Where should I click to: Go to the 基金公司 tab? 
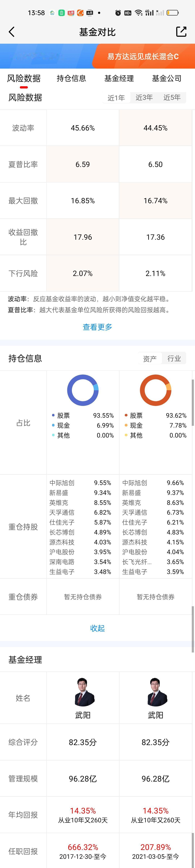pyautogui.click(x=167, y=79)
